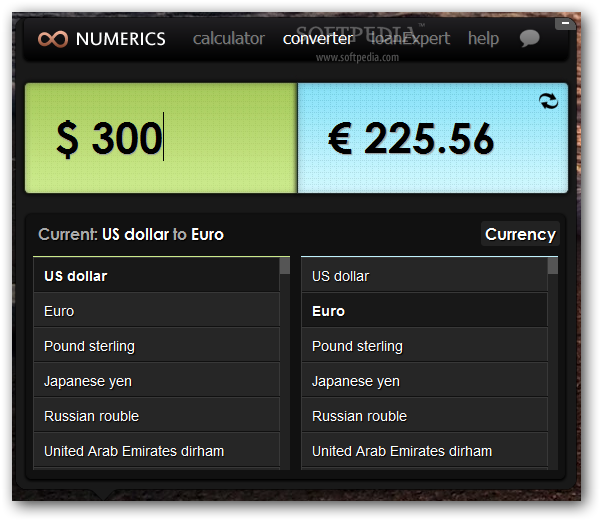Select Russian rouble in source currency list
The height and width of the screenshot is (521, 601).
(x=157, y=416)
